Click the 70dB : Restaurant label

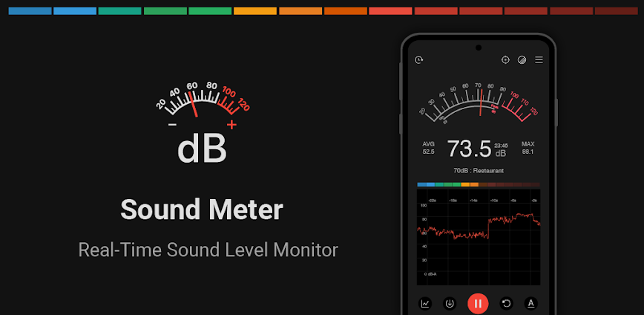(x=478, y=170)
